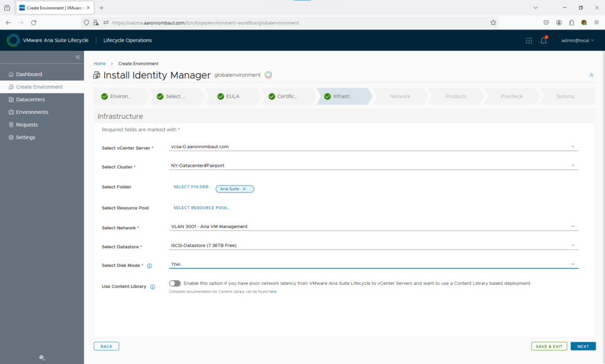Open Requests in the sidebar

(27, 125)
